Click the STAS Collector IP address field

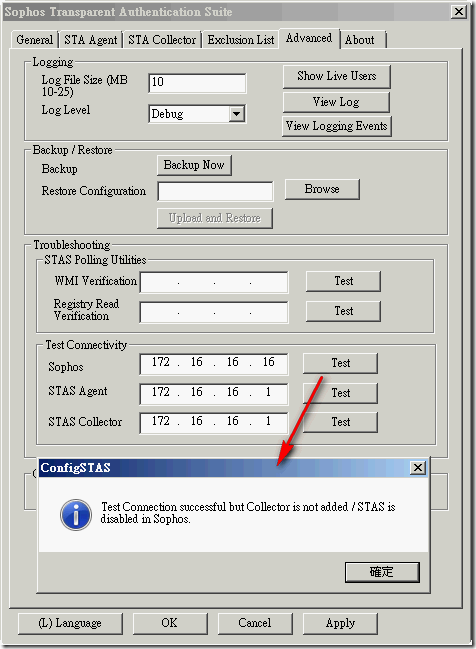click(x=214, y=423)
